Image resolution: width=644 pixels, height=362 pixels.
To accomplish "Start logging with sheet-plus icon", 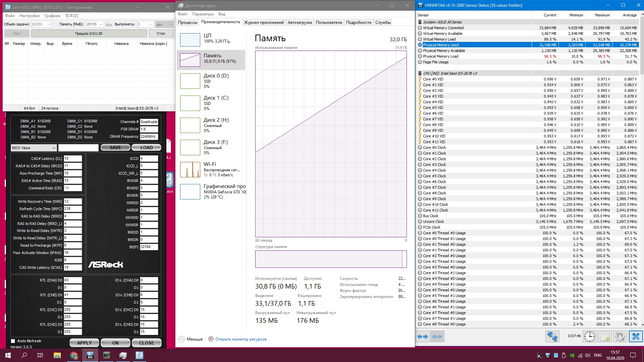I will tap(605, 337).
